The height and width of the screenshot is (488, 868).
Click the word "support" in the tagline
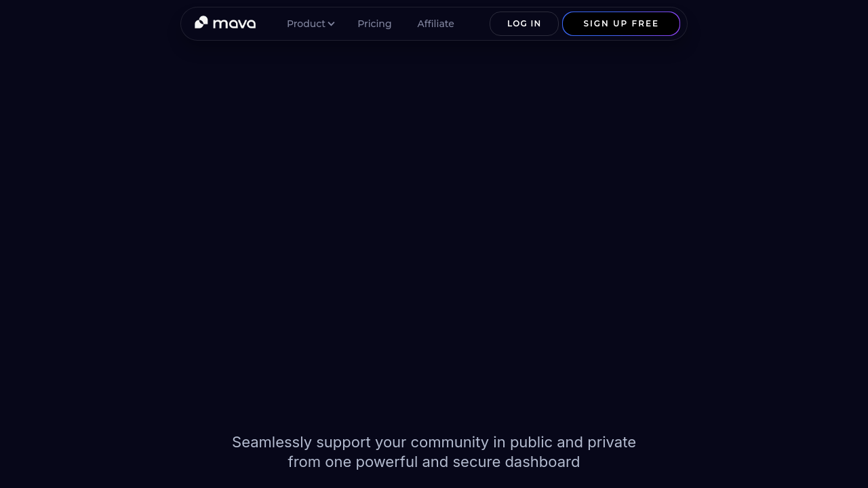[343, 443]
